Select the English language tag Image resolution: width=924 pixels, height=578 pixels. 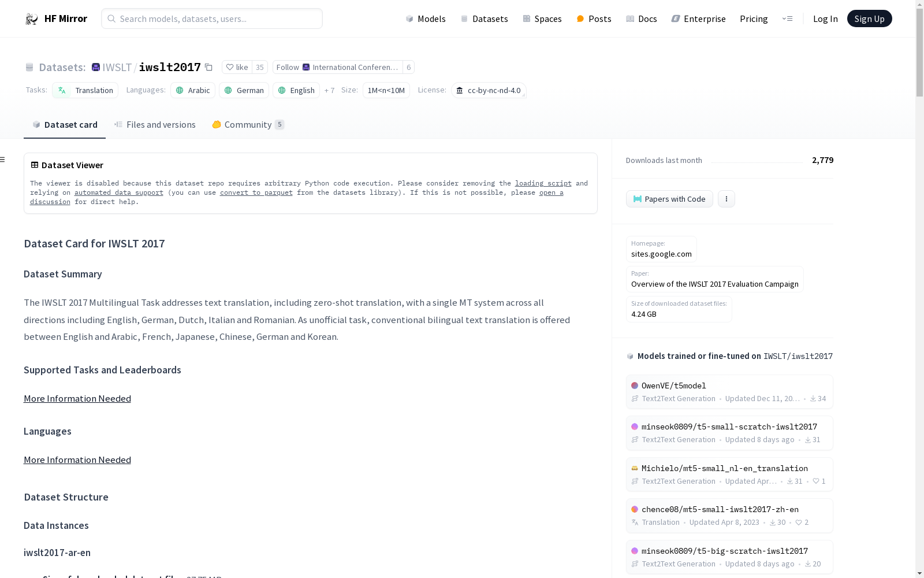click(x=296, y=90)
